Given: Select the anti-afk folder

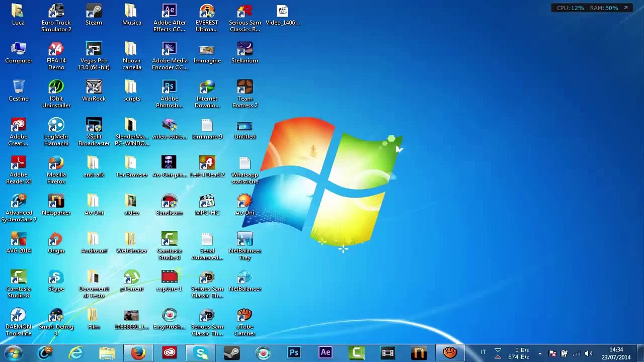Looking at the screenshot, I should (x=94, y=167).
